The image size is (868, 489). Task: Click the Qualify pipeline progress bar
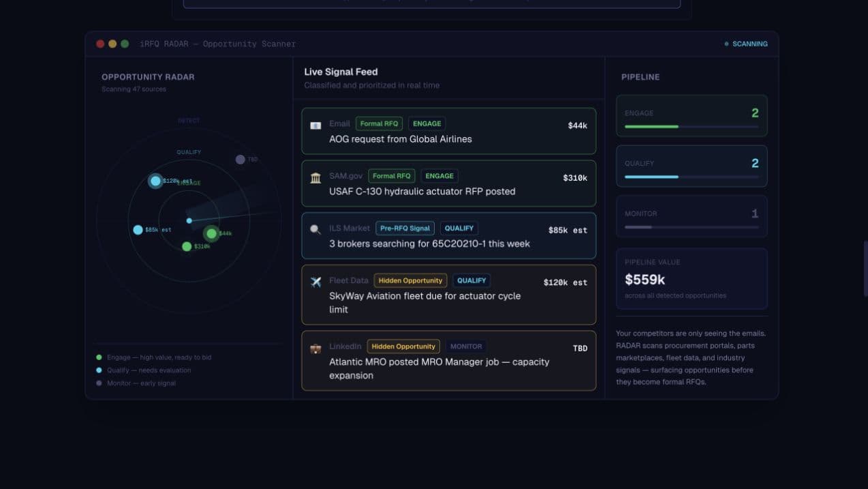click(x=692, y=177)
